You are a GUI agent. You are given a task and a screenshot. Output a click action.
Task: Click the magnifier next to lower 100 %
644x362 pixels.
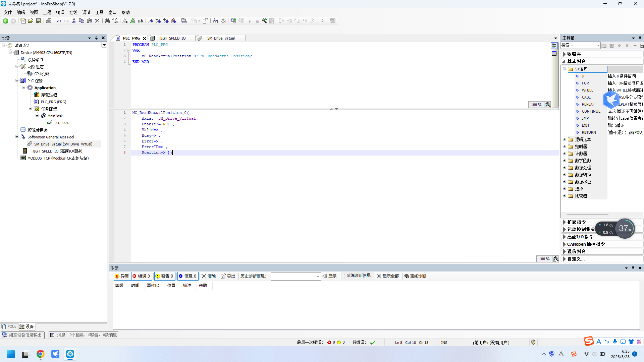click(x=556, y=259)
